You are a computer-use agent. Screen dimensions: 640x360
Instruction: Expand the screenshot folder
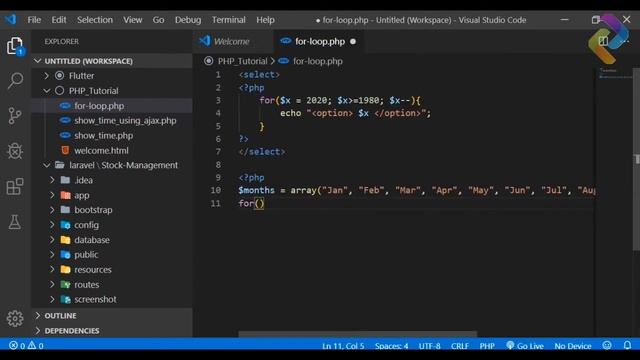52,299
